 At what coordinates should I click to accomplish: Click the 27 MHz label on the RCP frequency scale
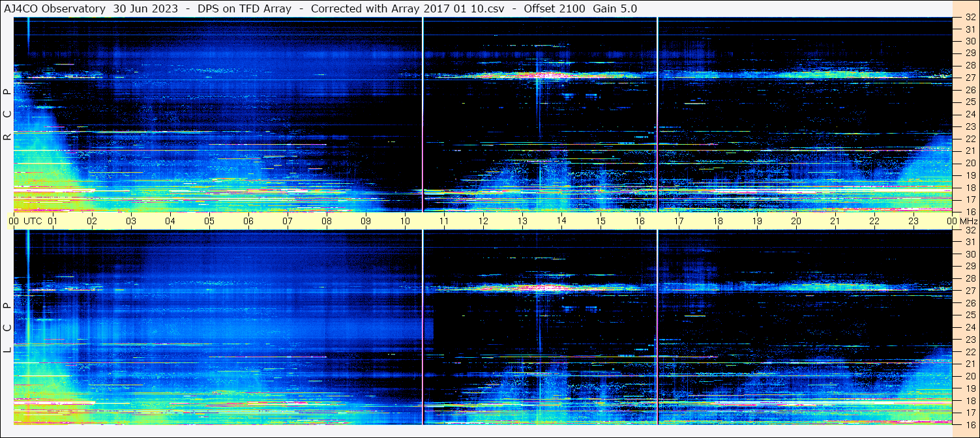(x=970, y=78)
